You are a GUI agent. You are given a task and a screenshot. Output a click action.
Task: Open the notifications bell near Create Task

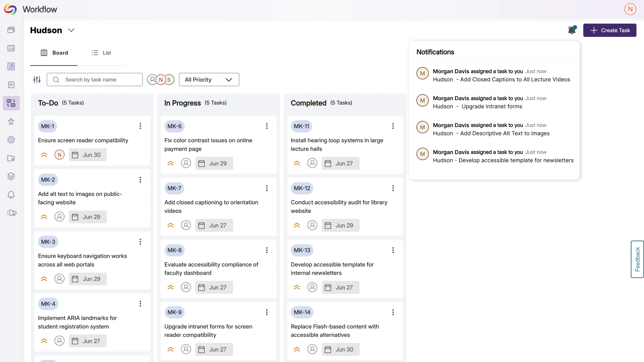tap(572, 30)
